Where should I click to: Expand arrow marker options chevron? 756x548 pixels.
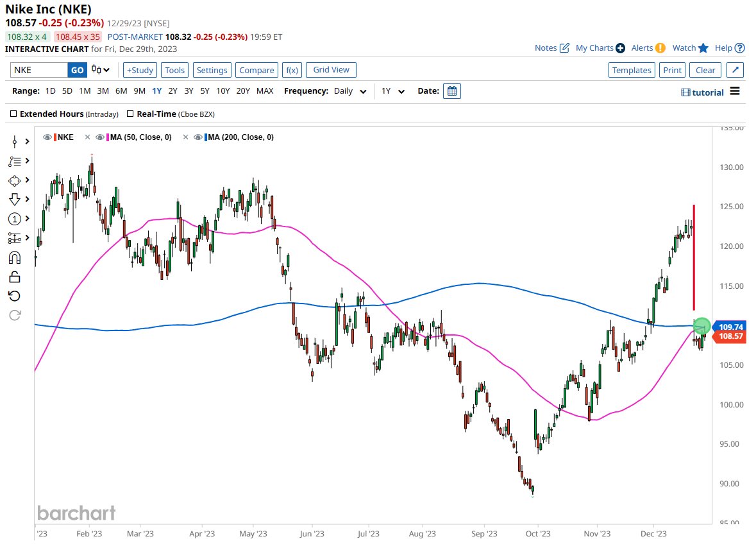28,199
